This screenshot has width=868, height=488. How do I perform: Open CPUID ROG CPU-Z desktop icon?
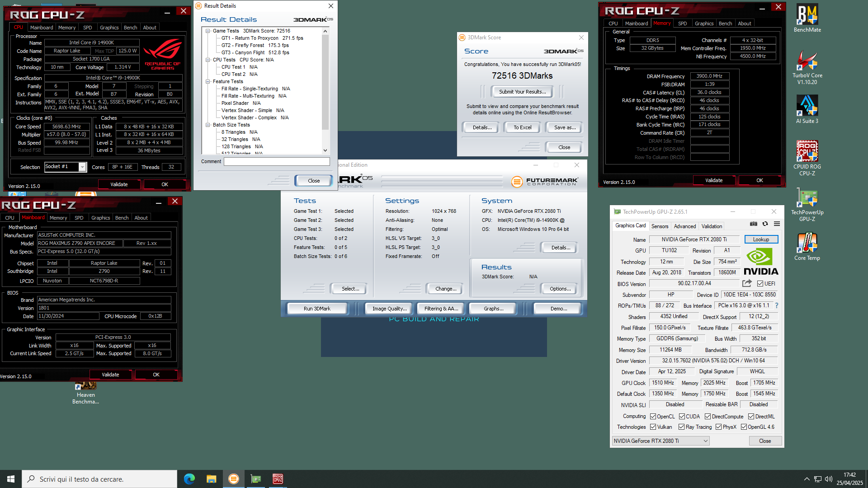point(807,158)
